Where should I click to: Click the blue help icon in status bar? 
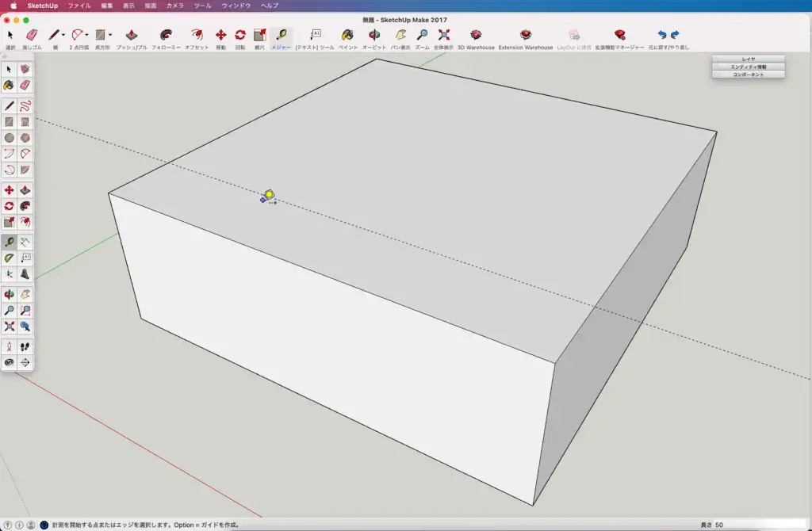coord(44,525)
